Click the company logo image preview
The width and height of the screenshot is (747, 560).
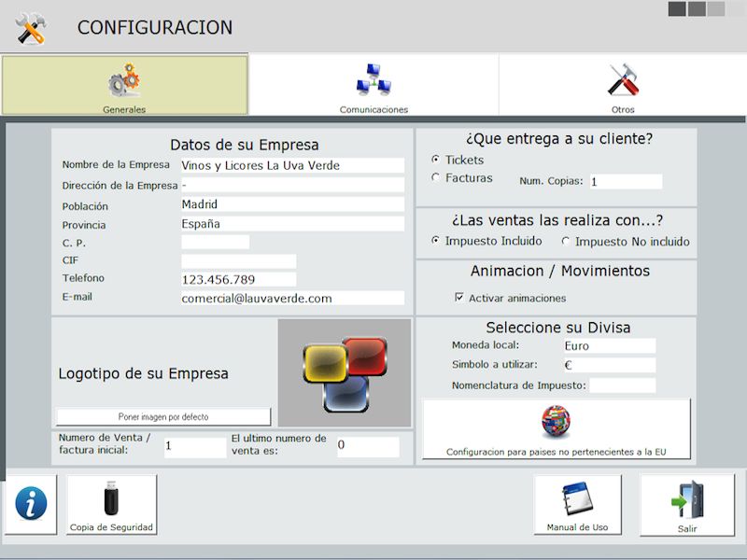click(345, 373)
